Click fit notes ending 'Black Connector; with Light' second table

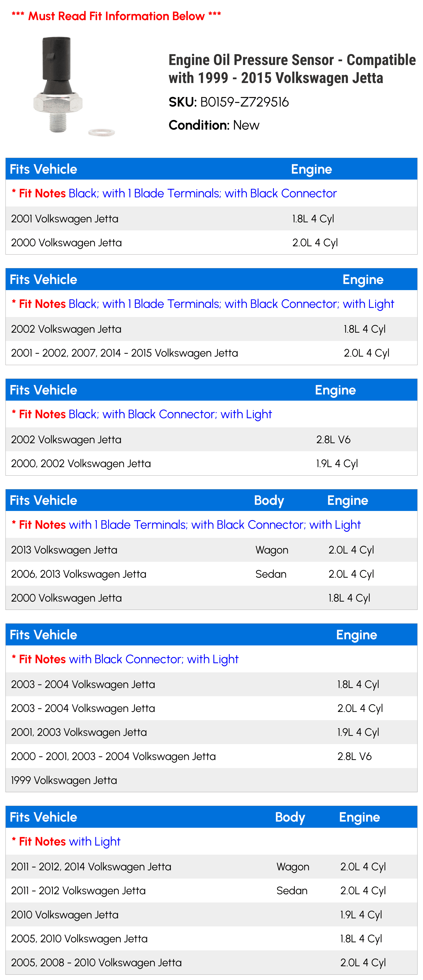point(203,304)
